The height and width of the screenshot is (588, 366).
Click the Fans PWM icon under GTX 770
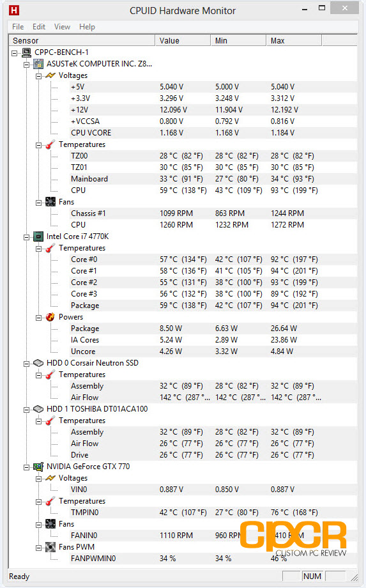(50, 546)
